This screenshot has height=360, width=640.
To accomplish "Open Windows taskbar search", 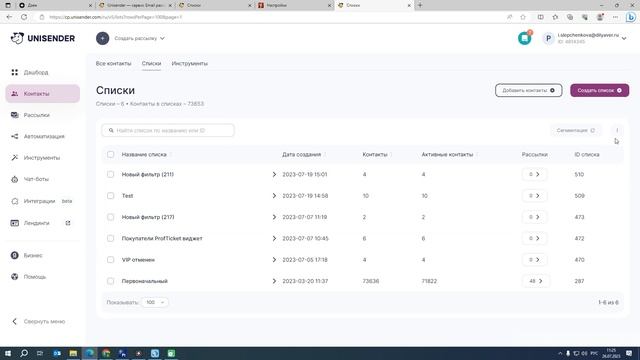I will [24, 353].
